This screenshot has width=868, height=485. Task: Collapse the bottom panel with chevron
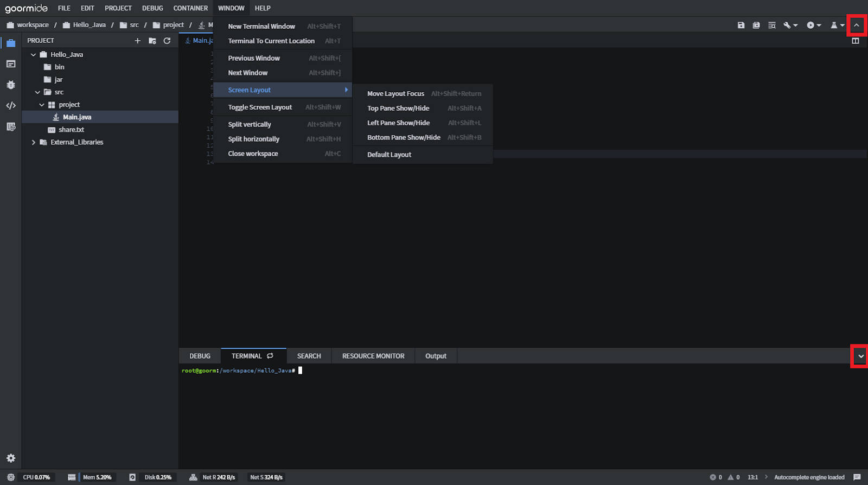[860, 356]
